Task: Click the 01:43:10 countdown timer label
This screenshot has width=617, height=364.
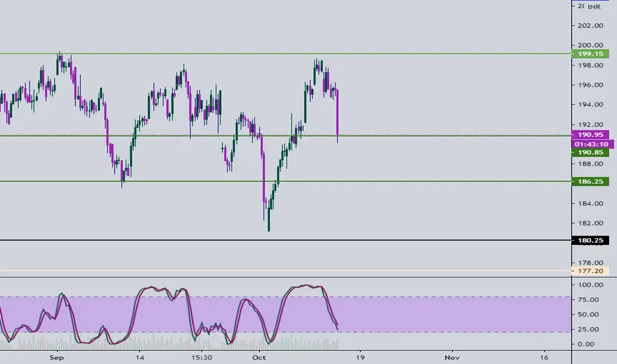Action: click(591, 144)
